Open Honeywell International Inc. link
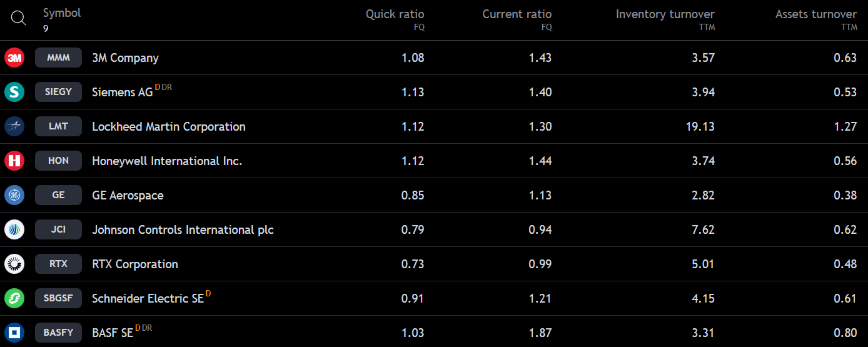The height and width of the screenshot is (347, 868). coord(167,161)
